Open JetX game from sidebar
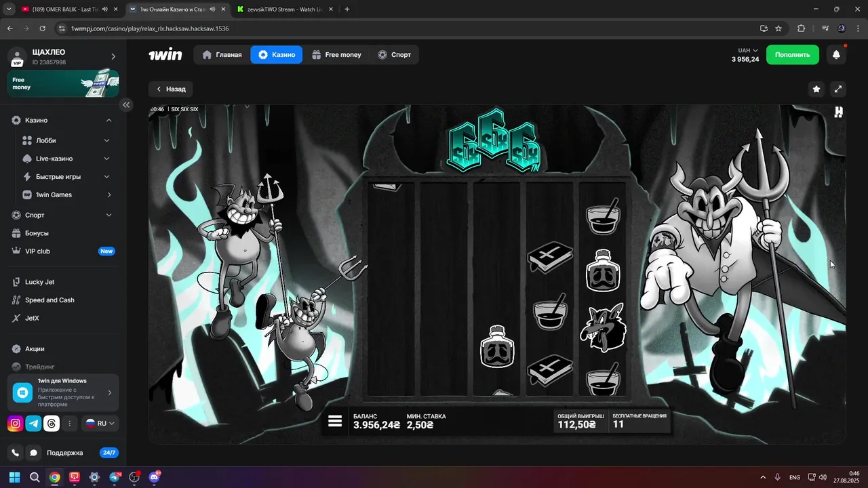The width and height of the screenshot is (868, 488). [33, 319]
